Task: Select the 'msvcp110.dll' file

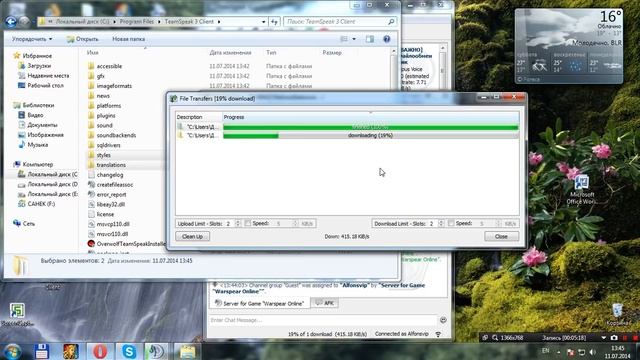Action: click(113, 224)
